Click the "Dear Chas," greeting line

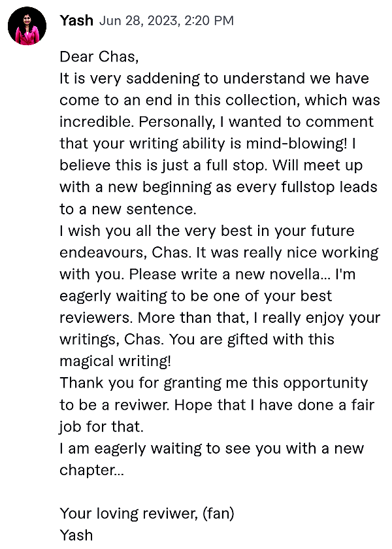99,57
